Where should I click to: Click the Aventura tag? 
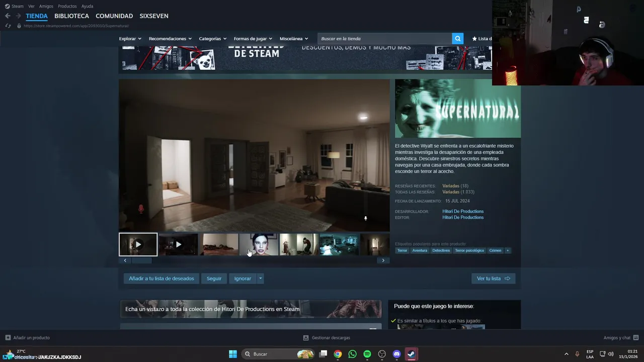point(420,250)
